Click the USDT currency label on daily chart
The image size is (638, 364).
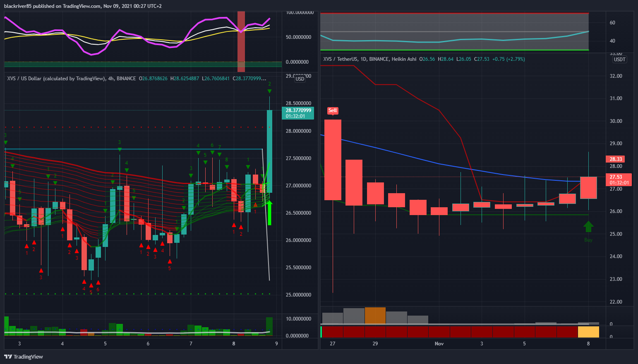619,60
